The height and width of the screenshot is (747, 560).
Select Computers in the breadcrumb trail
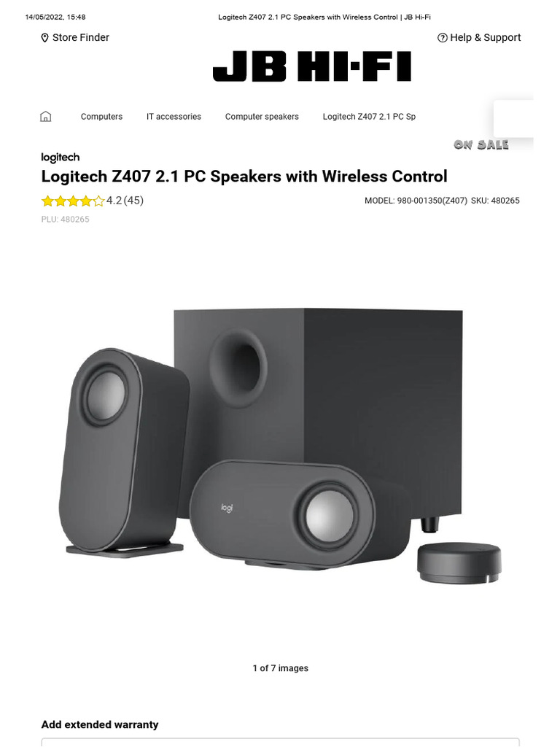click(x=101, y=117)
